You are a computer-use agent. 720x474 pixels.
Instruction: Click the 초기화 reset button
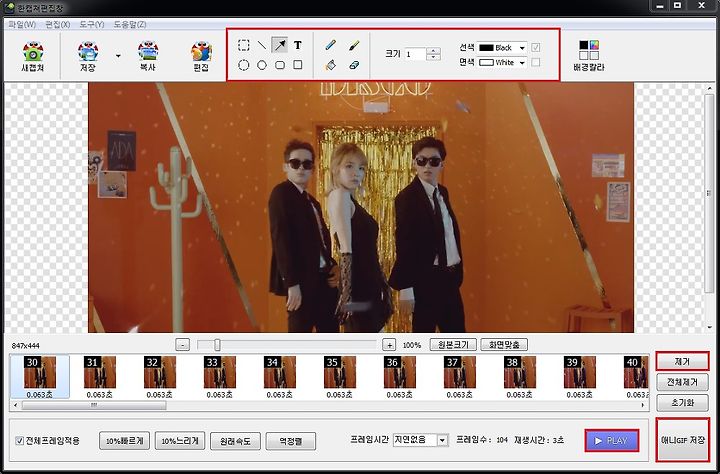click(682, 403)
